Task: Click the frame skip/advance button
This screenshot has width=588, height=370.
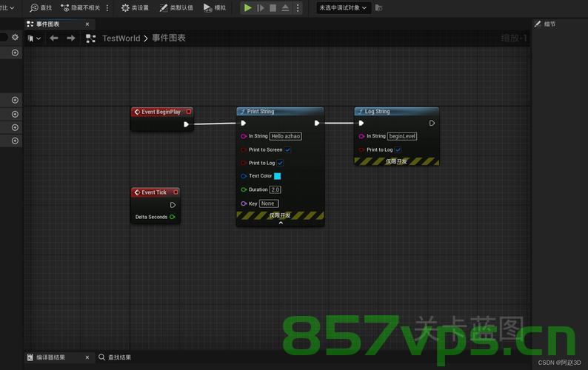Action: (261, 7)
